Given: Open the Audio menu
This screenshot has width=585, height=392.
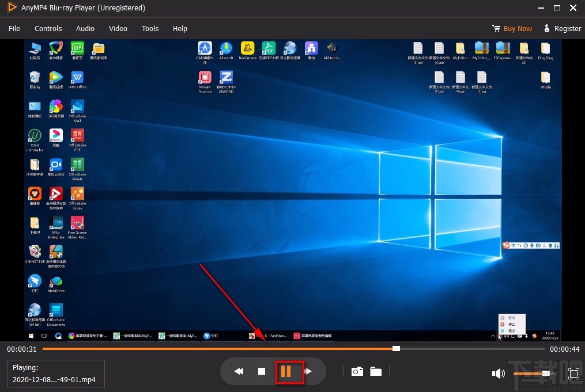Looking at the screenshot, I should coord(85,28).
